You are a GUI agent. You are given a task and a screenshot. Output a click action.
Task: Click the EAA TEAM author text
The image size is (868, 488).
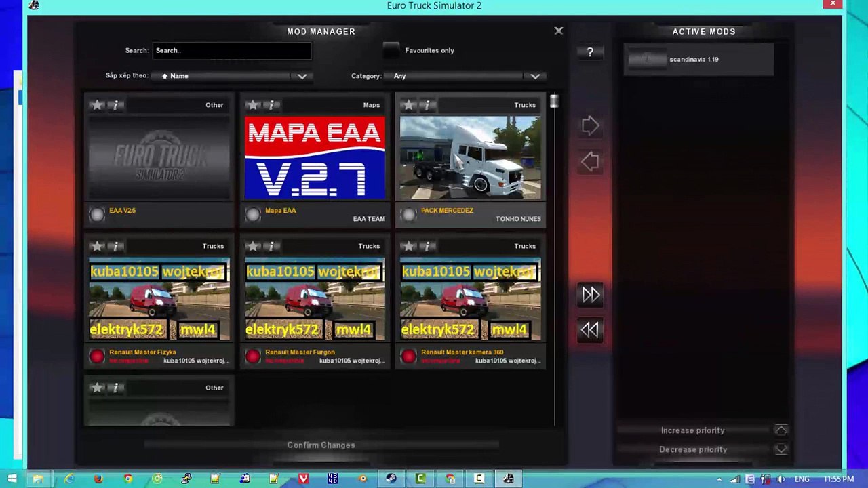[369, 219]
